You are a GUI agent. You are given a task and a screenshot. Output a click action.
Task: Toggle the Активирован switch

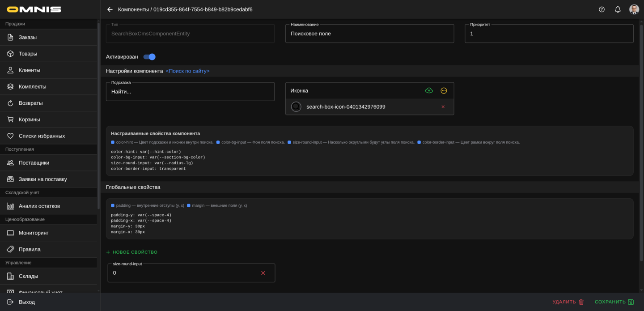149,57
